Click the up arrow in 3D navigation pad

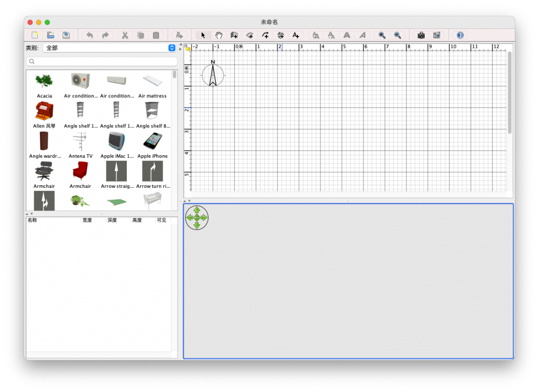coord(197,209)
